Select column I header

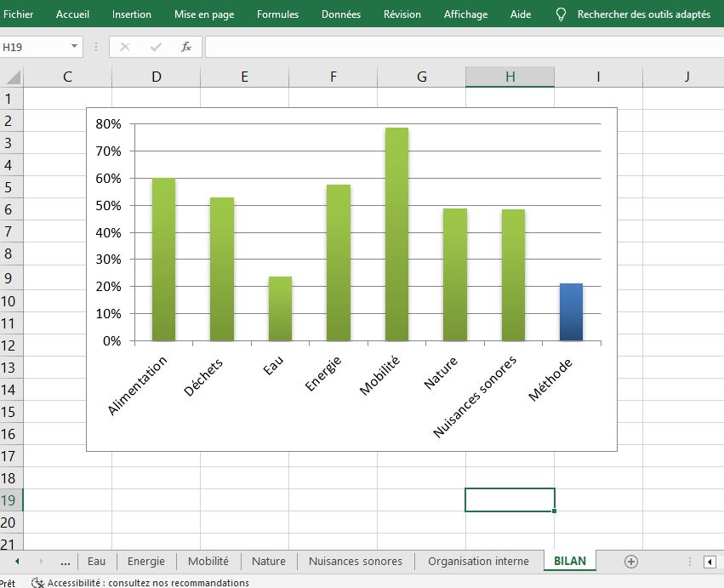pos(598,77)
